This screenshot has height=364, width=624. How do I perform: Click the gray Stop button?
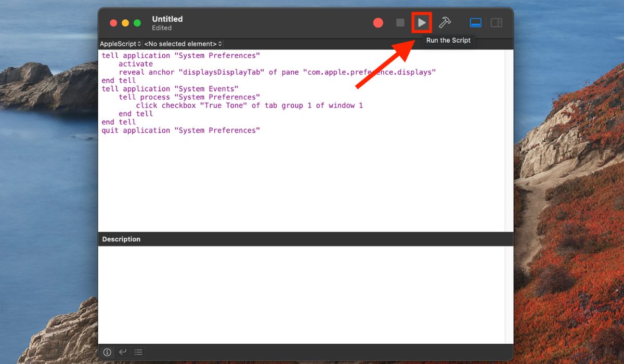(x=400, y=23)
